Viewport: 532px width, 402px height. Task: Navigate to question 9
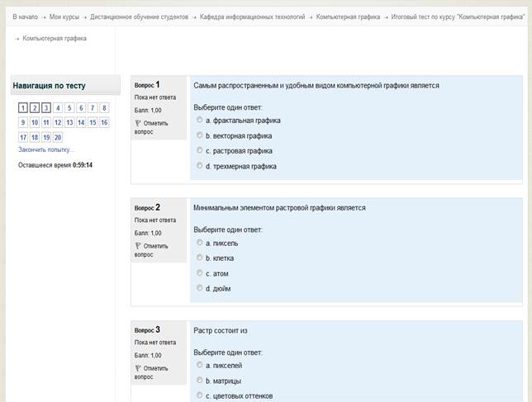[23, 123]
